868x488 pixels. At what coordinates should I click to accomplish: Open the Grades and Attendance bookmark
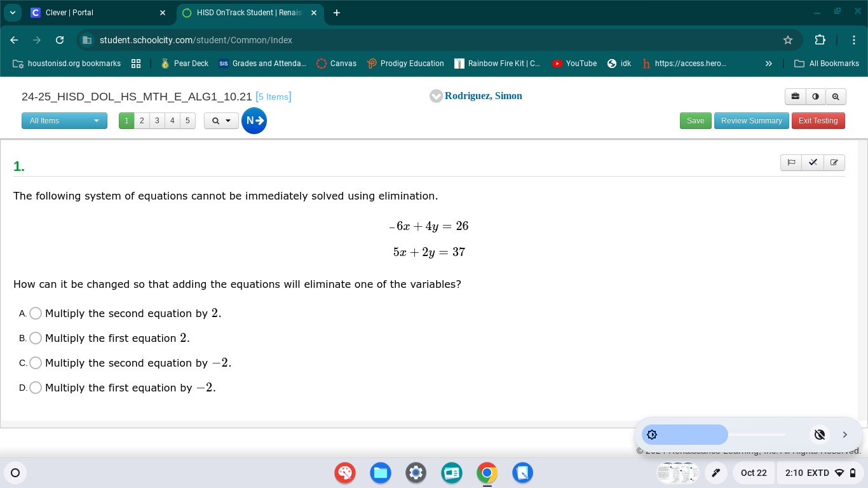(262, 64)
